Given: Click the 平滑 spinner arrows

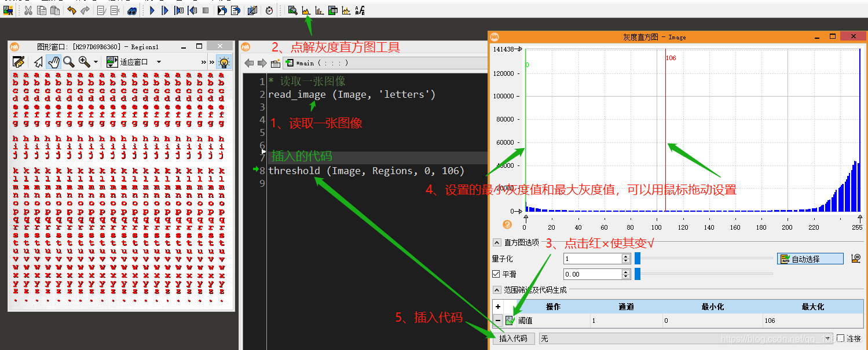Looking at the screenshot, I should (x=626, y=274).
